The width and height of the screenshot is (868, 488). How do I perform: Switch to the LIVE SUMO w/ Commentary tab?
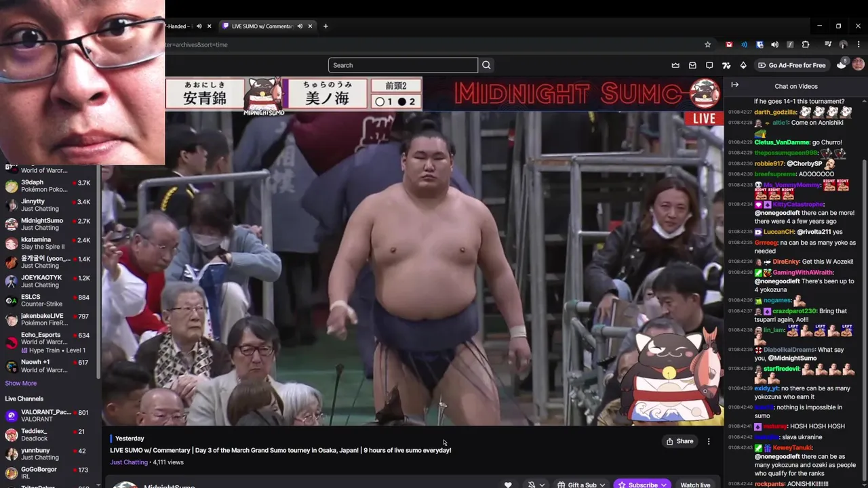point(267,26)
